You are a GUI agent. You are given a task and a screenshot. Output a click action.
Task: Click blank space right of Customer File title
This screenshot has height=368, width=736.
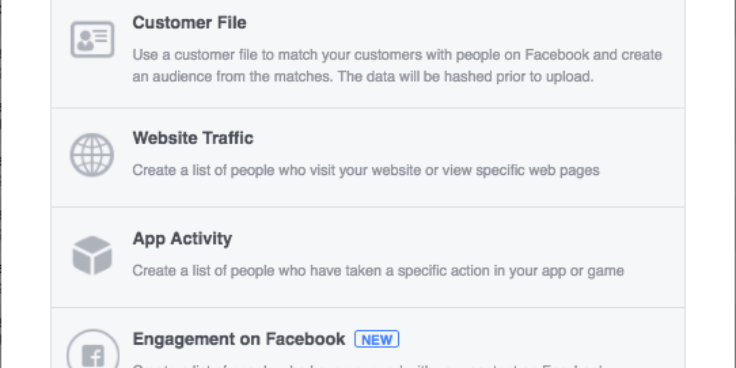pyautogui.click(x=462, y=23)
